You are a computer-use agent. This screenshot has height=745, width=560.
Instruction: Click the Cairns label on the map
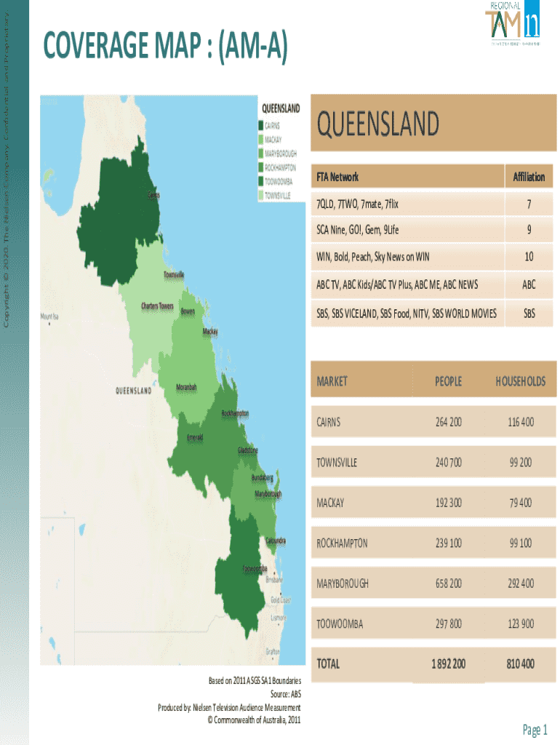point(154,195)
